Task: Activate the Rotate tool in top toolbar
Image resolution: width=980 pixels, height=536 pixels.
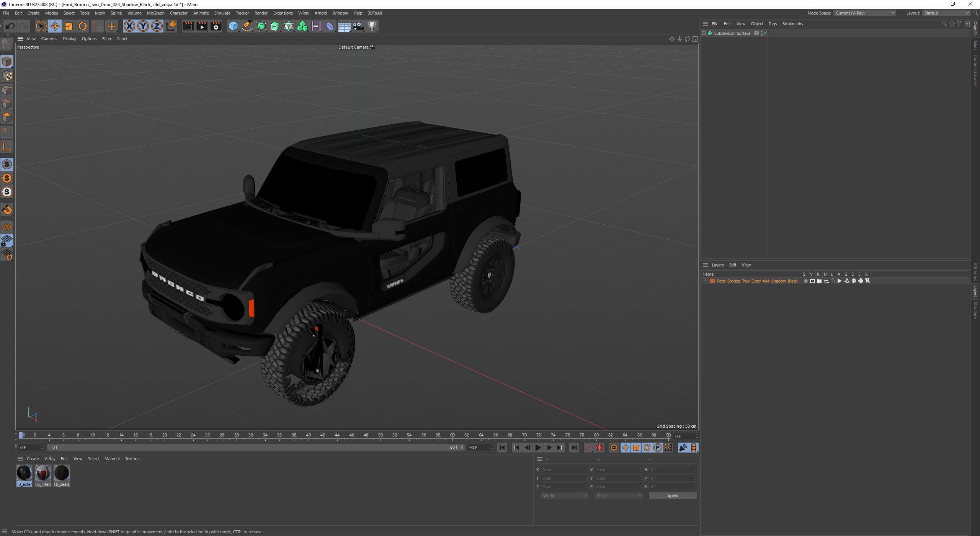Action: pos(83,26)
